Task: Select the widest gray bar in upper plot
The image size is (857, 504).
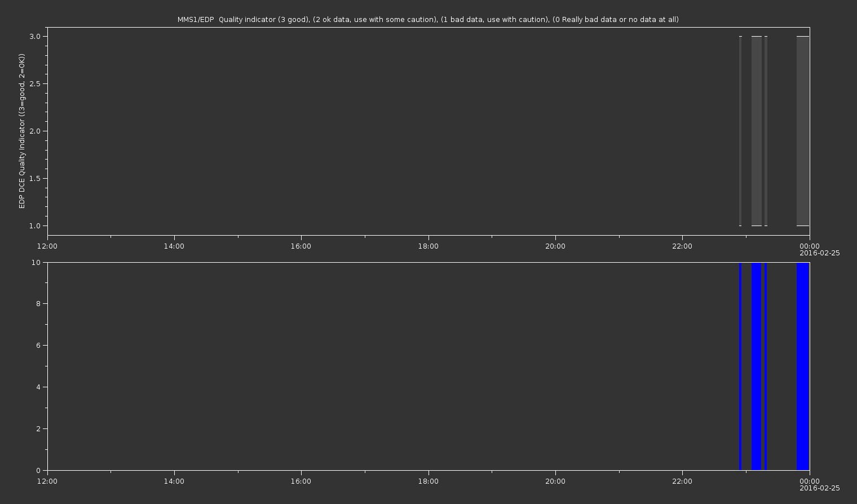Action: tap(803, 131)
